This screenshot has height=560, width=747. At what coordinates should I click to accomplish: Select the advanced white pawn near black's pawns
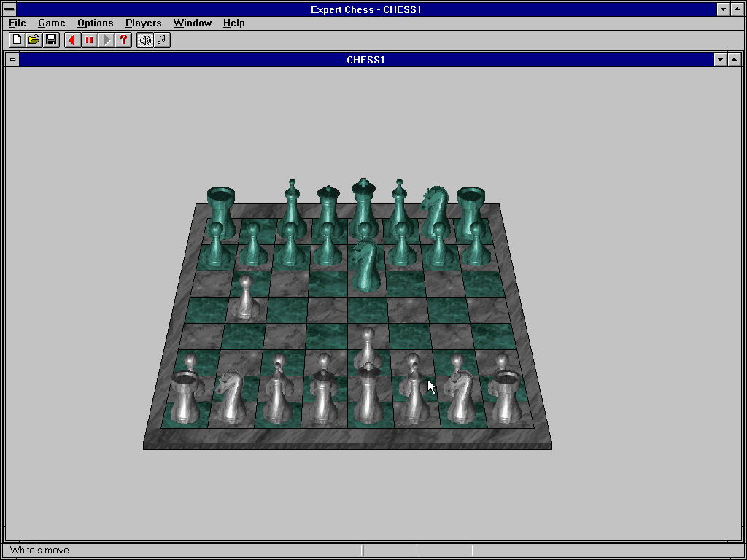[245, 297]
